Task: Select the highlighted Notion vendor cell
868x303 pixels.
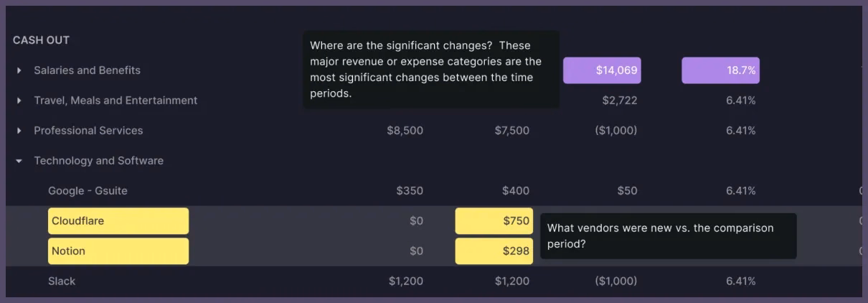Action: click(x=118, y=251)
